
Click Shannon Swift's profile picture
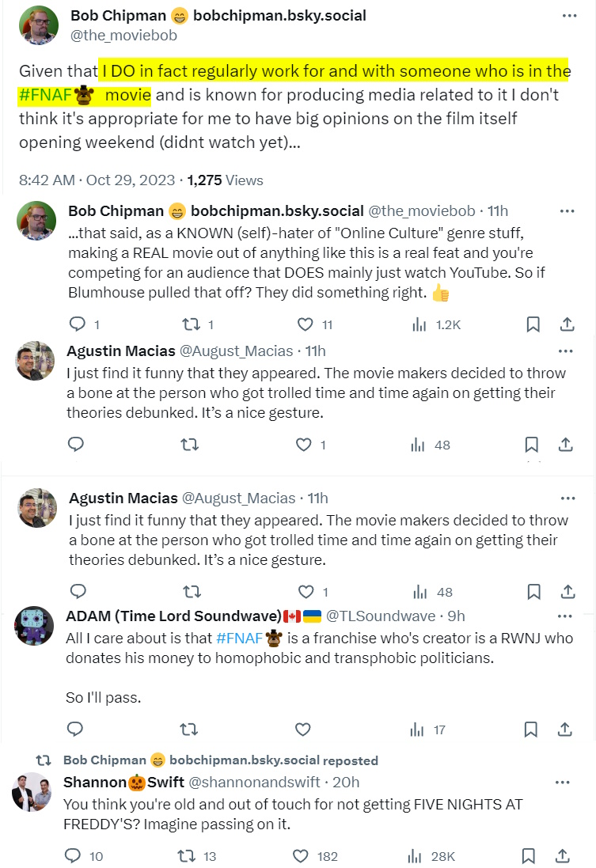[32, 792]
